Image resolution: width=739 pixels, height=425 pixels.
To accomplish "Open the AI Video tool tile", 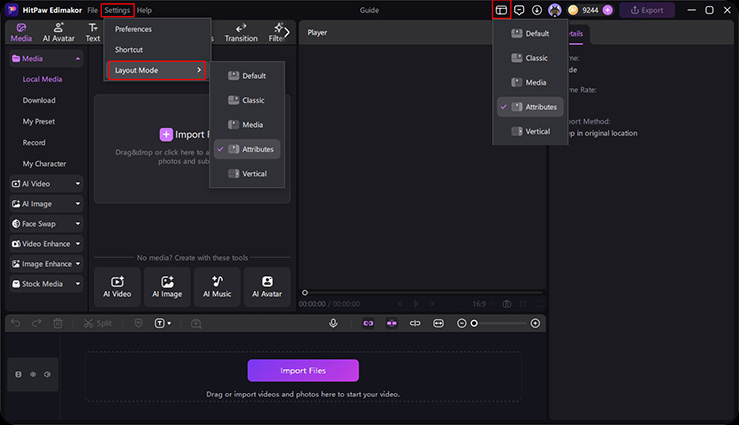I will 117,287.
